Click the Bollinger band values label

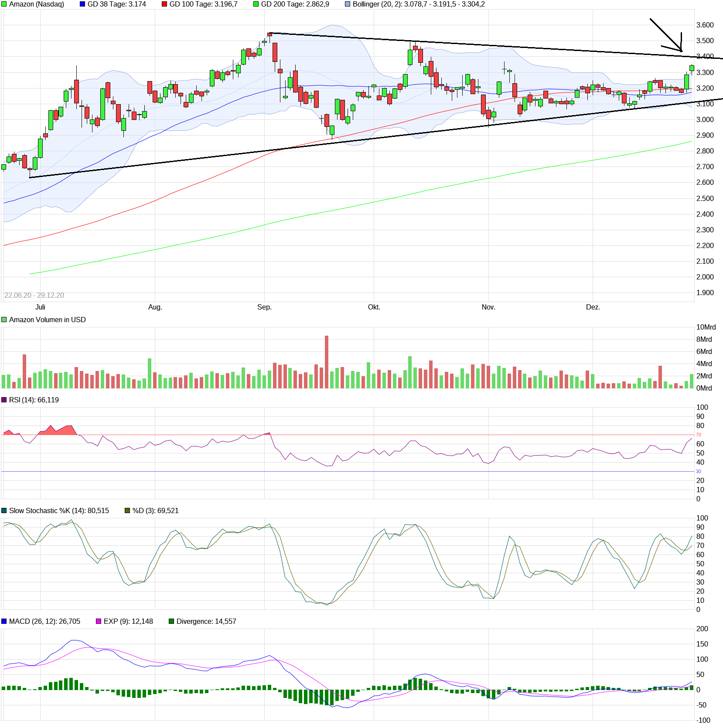[419, 4]
